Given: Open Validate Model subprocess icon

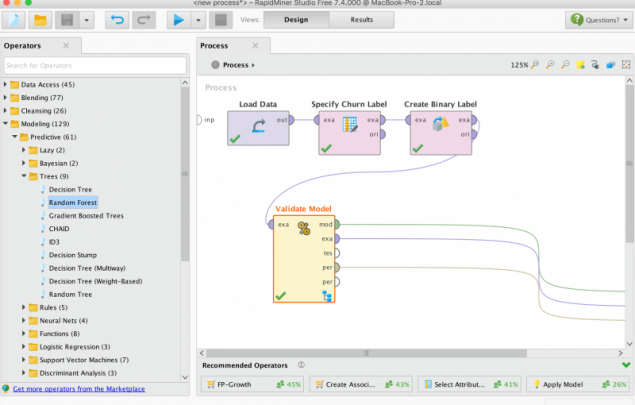Looking at the screenshot, I should [327, 296].
